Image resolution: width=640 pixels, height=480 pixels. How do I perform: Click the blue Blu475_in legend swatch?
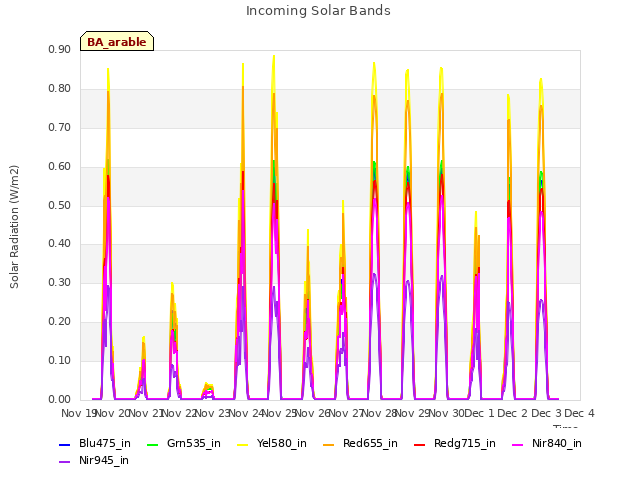click(x=64, y=444)
